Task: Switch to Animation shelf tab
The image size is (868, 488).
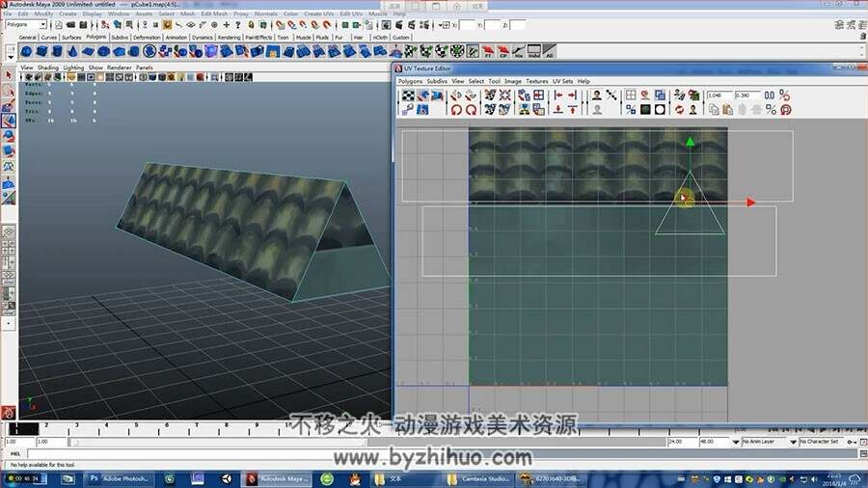Action: tap(176, 37)
